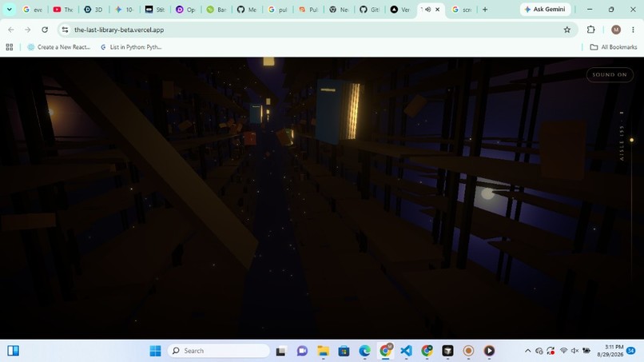
Task: Open the 'Create a New React...' bookmark
Action: coord(59,47)
